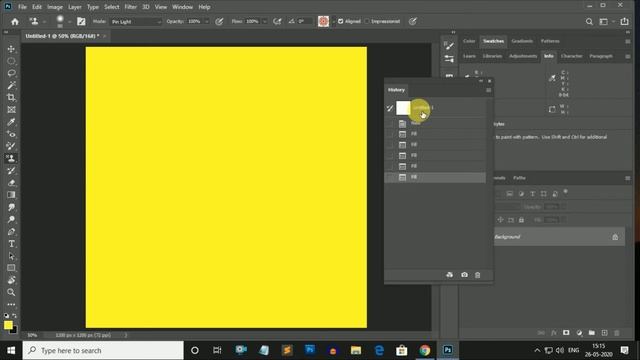This screenshot has height=360, width=640.
Task: Select the Hand tool
Action: click(11, 280)
